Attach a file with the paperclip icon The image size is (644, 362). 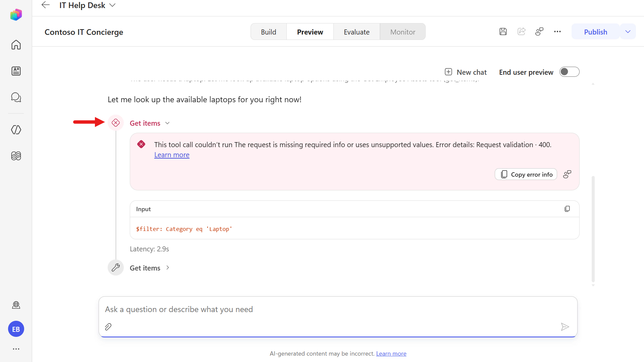coord(108,327)
